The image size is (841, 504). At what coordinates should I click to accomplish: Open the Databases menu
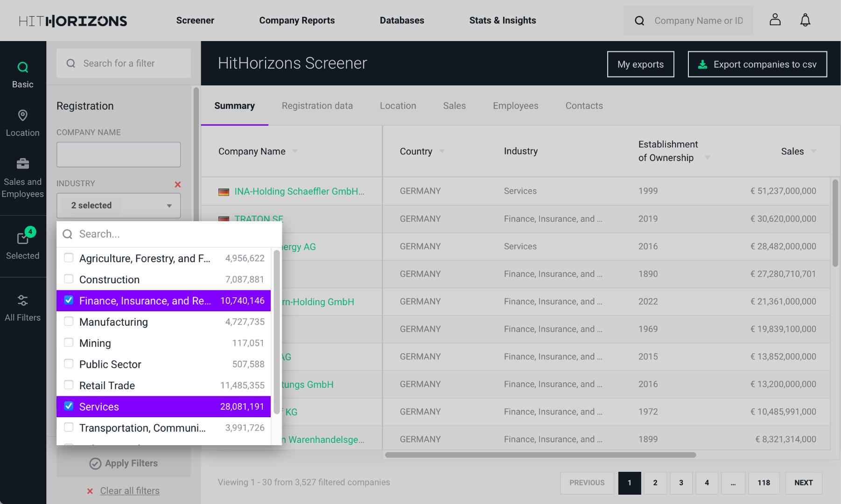[402, 21]
